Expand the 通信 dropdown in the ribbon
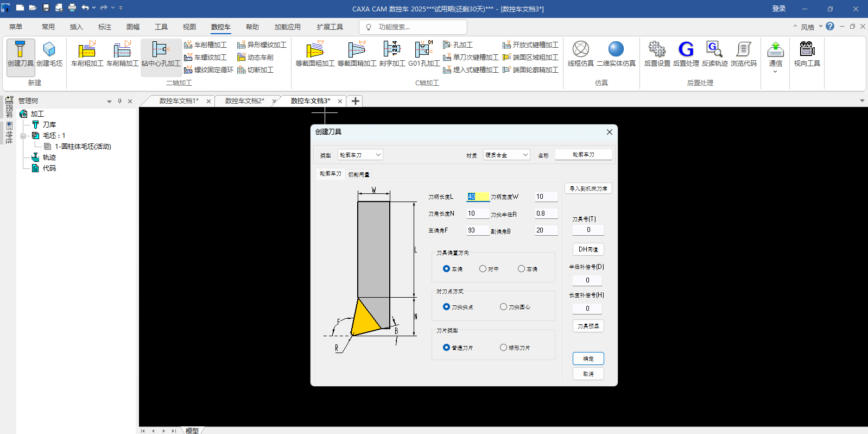This screenshot has height=434, width=868. click(775, 71)
